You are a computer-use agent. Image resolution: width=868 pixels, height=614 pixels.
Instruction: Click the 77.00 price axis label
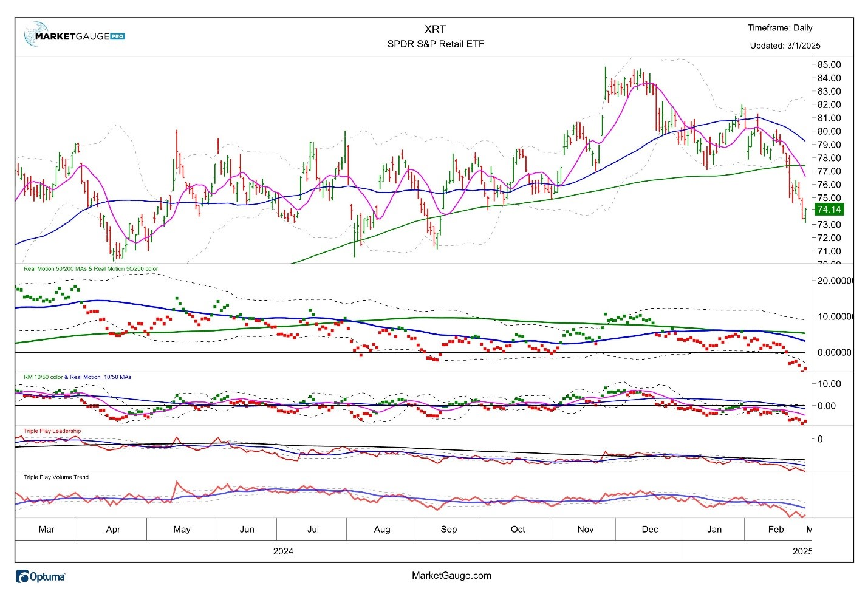pyautogui.click(x=829, y=171)
